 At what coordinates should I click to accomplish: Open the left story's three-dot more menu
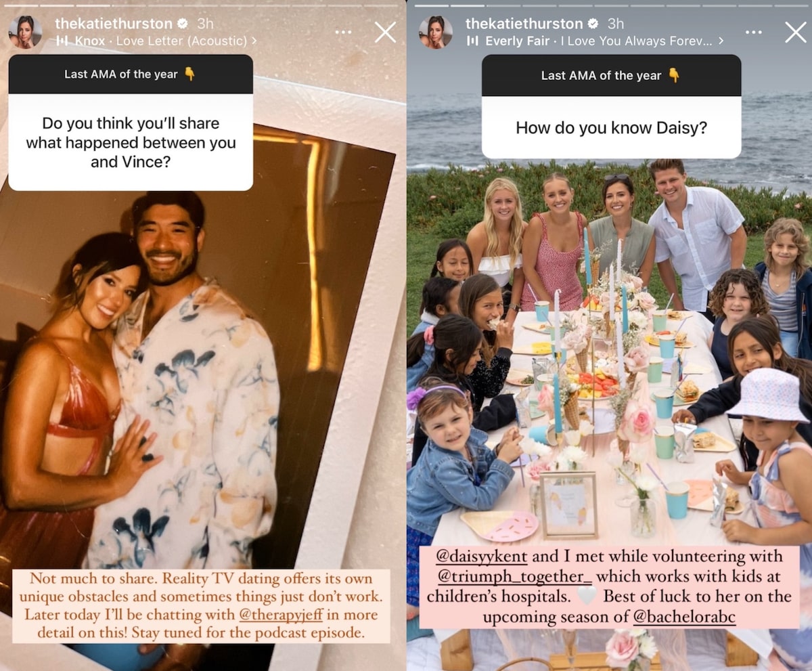pos(343,32)
